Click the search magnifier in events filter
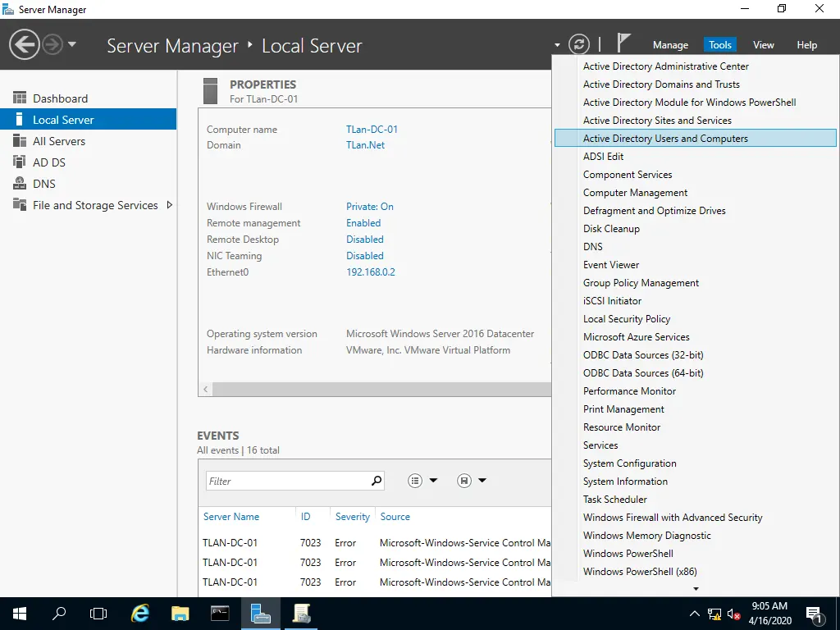This screenshot has height=630, width=840. pyautogui.click(x=377, y=481)
